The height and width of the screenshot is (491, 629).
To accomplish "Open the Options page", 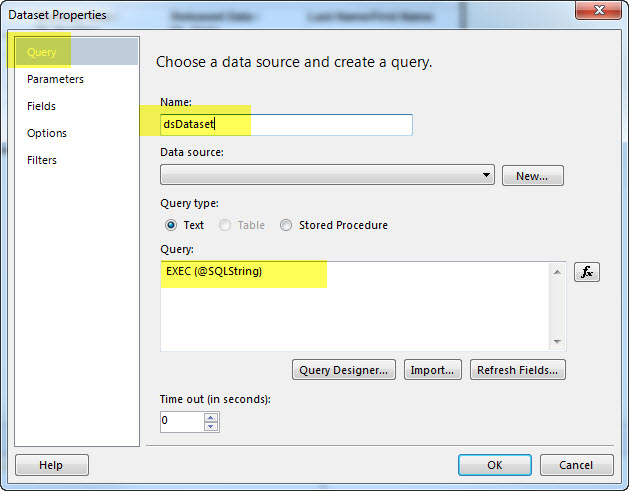I will click(47, 133).
